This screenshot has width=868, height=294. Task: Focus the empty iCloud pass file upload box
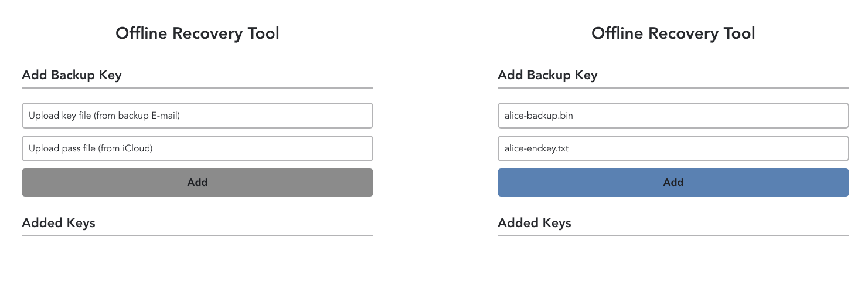(197, 148)
